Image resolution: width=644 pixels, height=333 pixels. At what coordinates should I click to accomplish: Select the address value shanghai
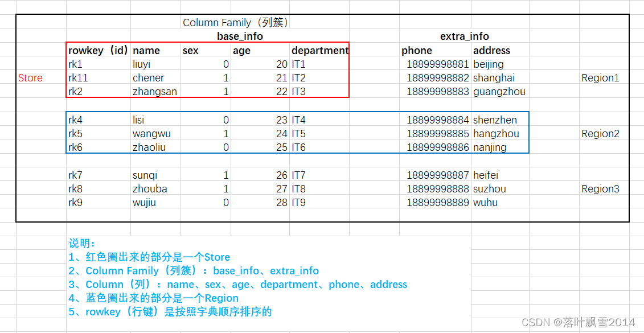click(x=492, y=77)
